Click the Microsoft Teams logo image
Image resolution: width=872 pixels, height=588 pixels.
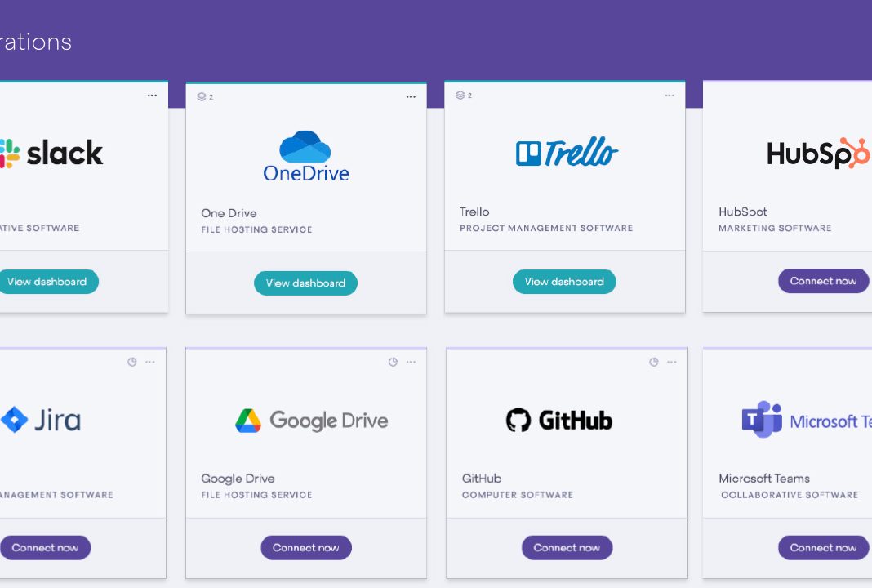pyautogui.click(x=807, y=420)
